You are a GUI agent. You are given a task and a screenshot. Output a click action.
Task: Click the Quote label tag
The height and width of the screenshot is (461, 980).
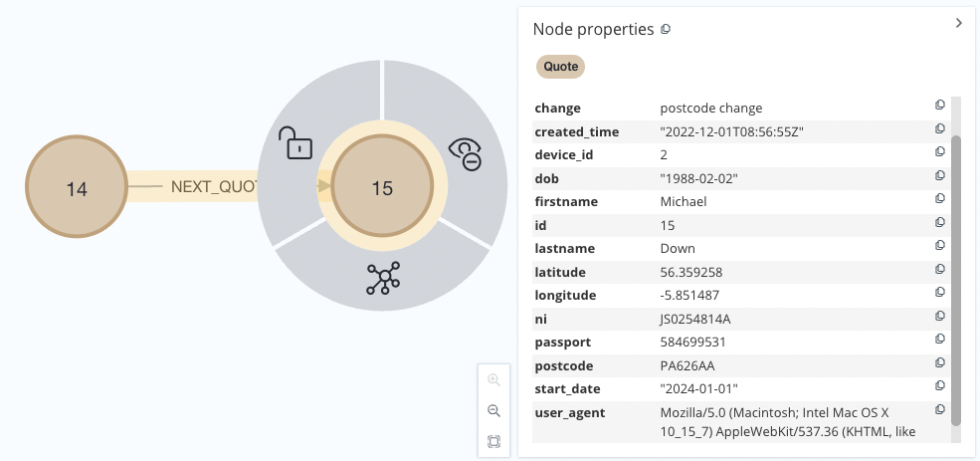[x=560, y=67]
